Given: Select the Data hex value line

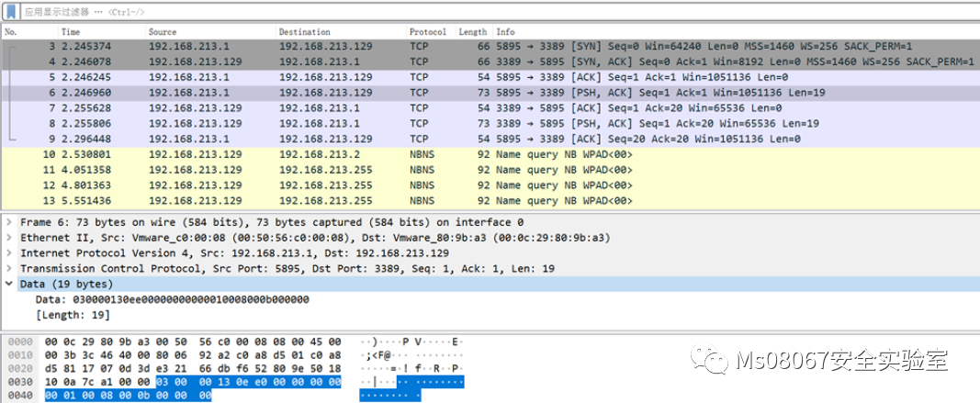Looking at the screenshot, I should pos(172,300).
